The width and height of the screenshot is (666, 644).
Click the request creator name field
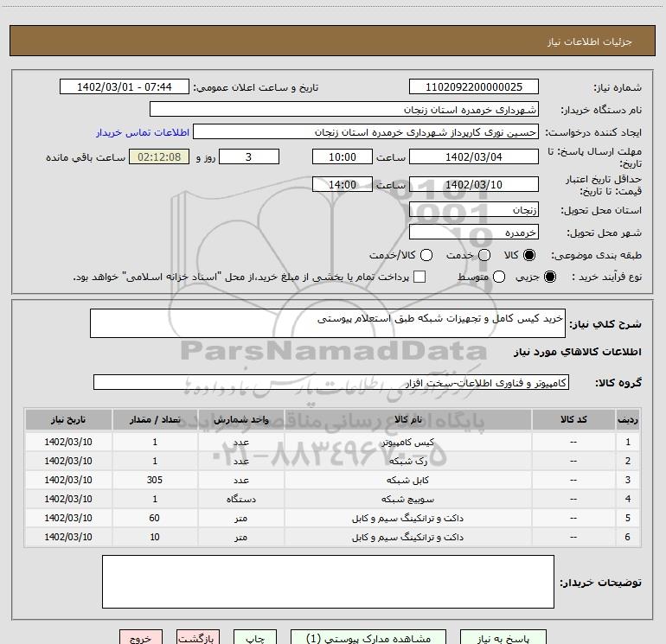366,131
